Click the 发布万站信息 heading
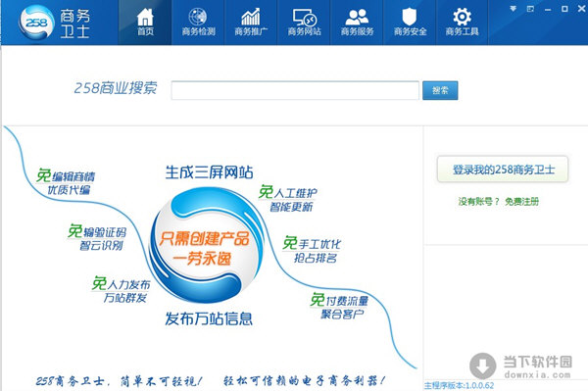 coord(209,318)
